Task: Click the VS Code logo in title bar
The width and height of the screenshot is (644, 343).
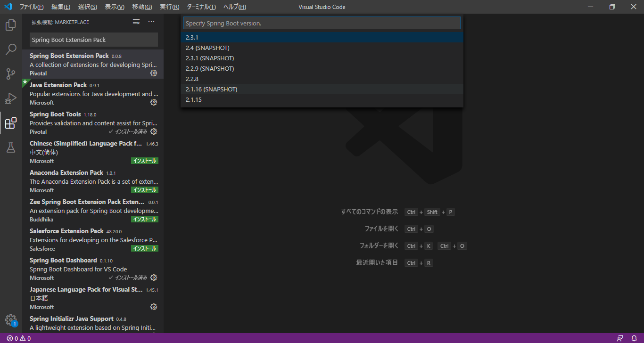Action: 8,7
